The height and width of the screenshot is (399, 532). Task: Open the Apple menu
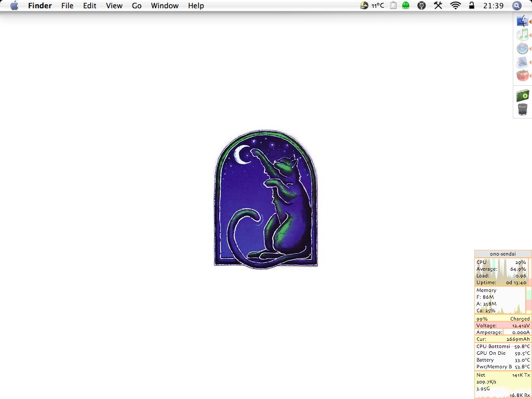tap(14, 6)
